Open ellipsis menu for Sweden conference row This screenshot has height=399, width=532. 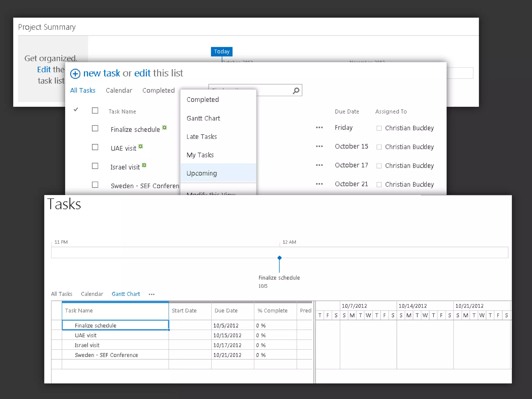(x=319, y=184)
